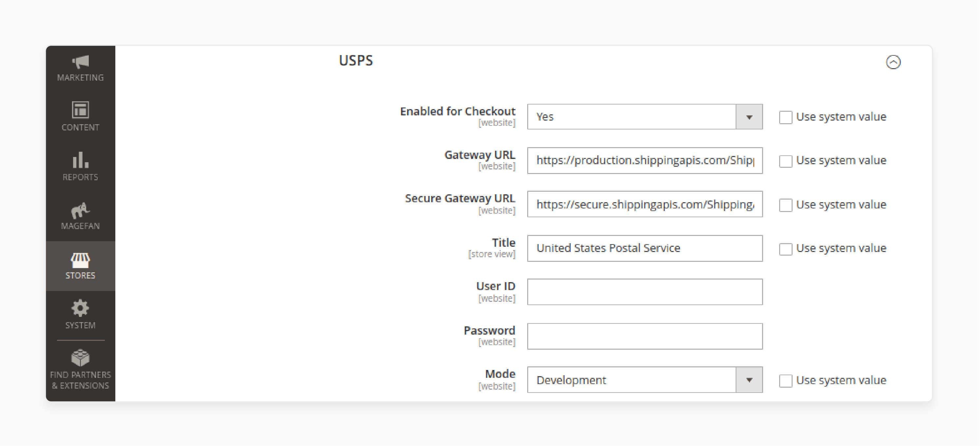Focus the empty User ID field
Screen dimensions: 980x446
(645, 292)
